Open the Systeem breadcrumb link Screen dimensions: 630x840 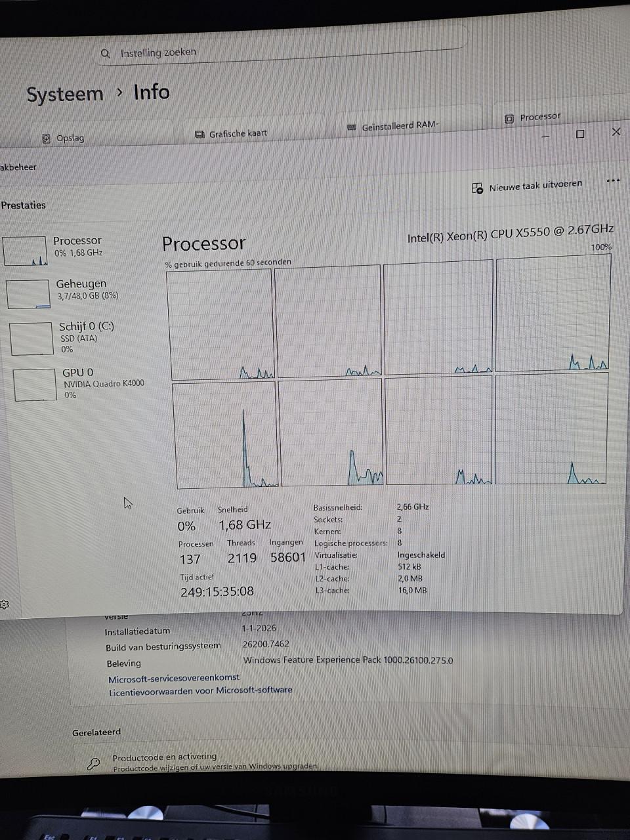pos(65,94)
